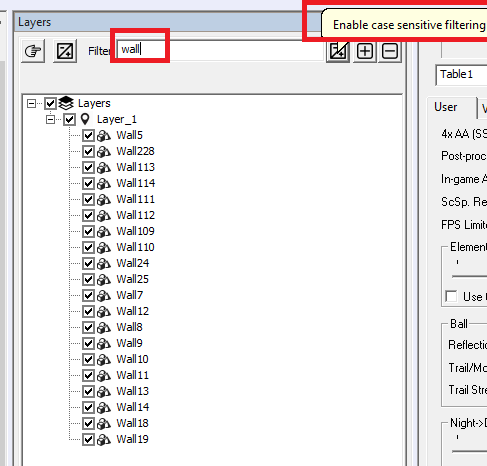Select the Wall113 item text
Viewport: 487px width, 466px height.
135,167
